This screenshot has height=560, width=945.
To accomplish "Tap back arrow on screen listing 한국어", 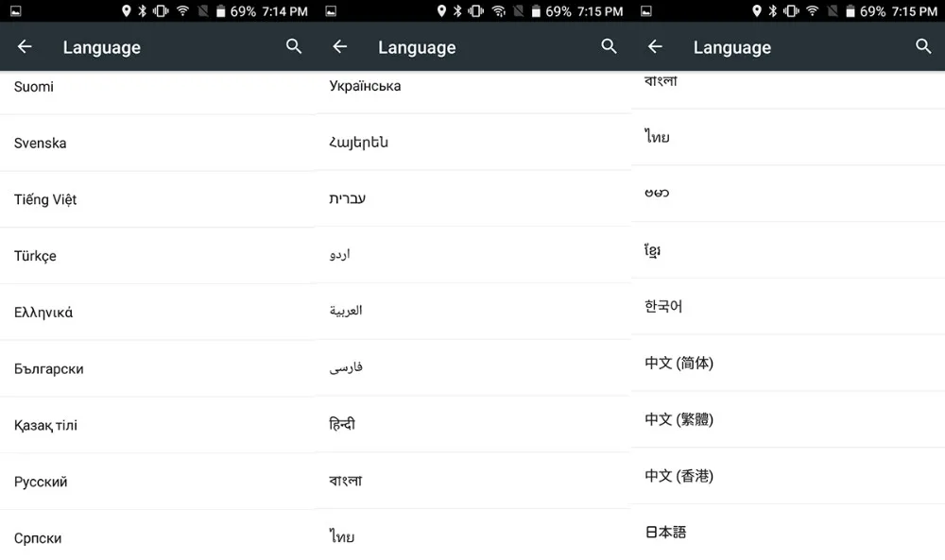I will [655, 46].
